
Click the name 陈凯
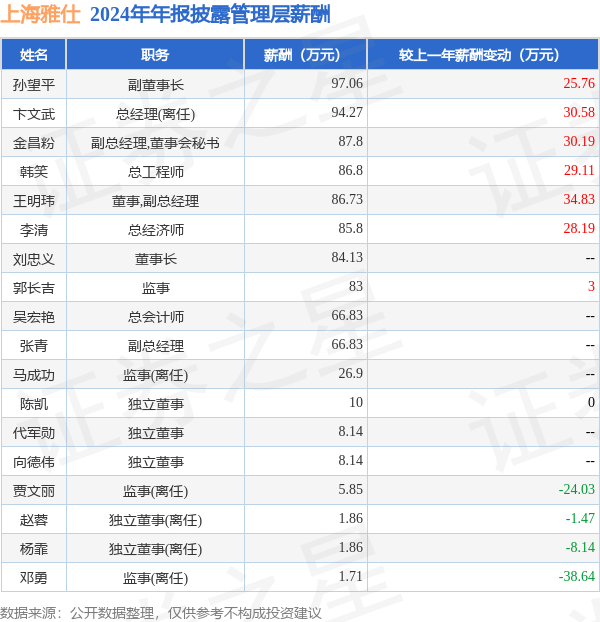pos(34,404)
